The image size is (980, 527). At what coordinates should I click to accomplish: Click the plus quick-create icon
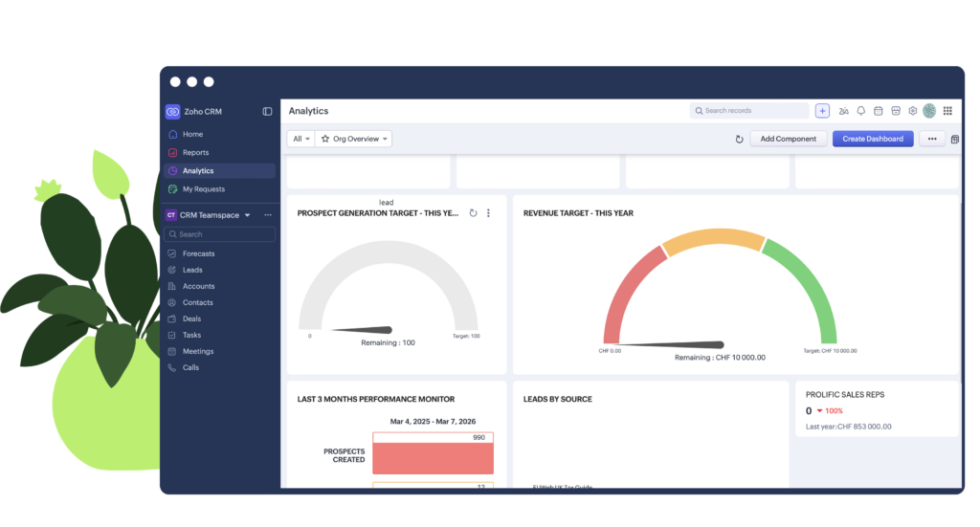coord(822,111)
